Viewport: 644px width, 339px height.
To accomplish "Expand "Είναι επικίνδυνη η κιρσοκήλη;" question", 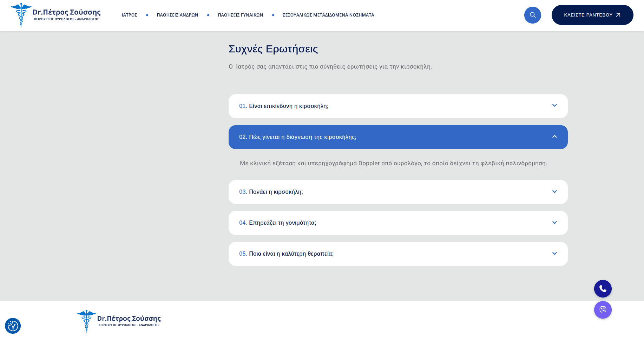I will click(289, 106).
